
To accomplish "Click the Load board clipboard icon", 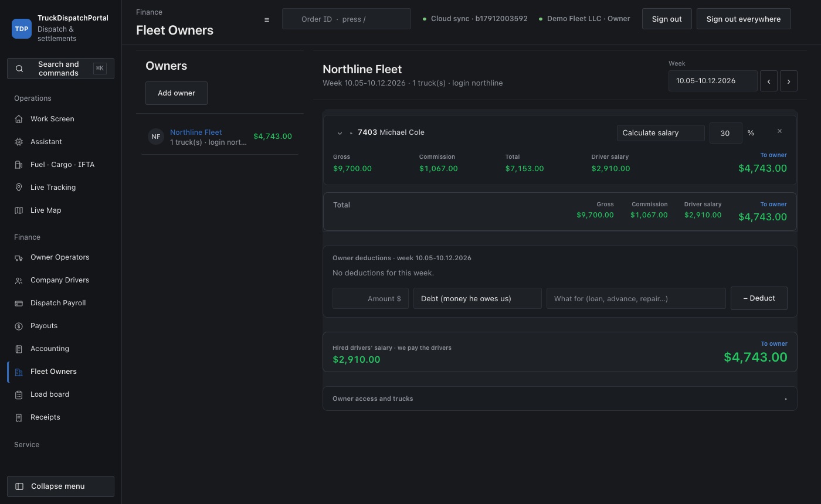I will coord(19,394).
